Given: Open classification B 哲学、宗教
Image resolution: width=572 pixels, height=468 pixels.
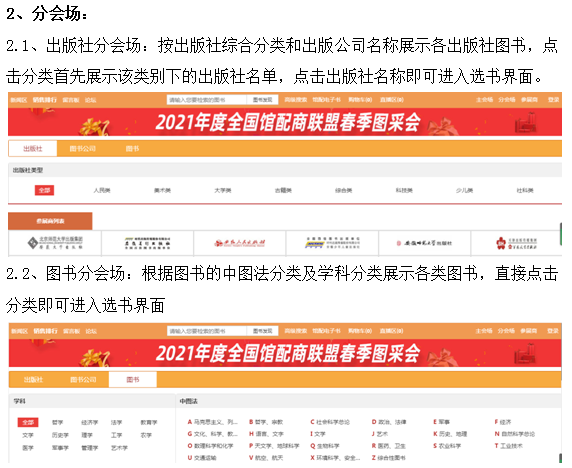Looking at the screenshot, I should (266, 422).
